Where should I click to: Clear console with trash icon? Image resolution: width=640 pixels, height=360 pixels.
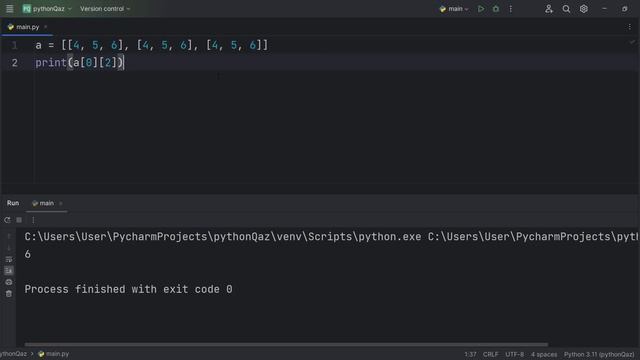9,293
